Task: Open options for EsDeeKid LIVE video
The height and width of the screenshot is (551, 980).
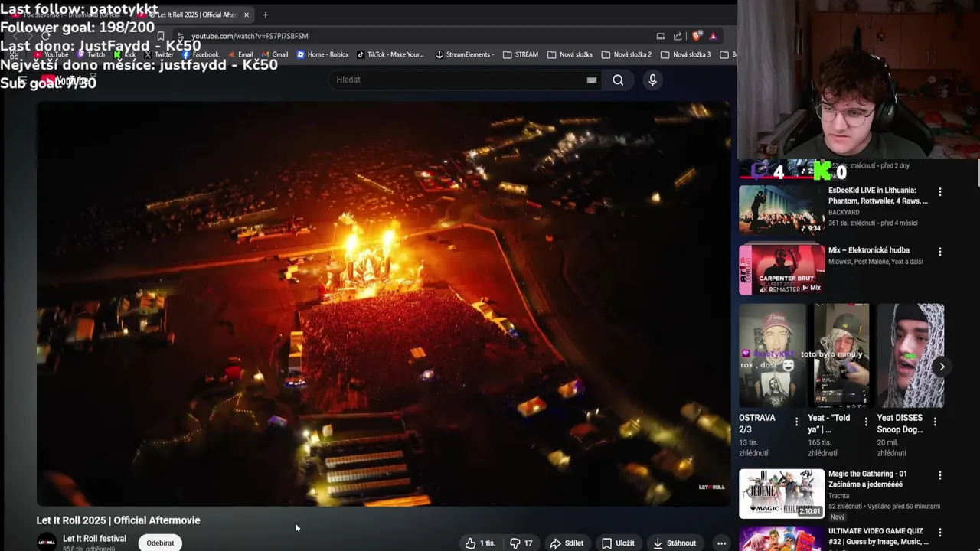Action: [x=940, y=192]
